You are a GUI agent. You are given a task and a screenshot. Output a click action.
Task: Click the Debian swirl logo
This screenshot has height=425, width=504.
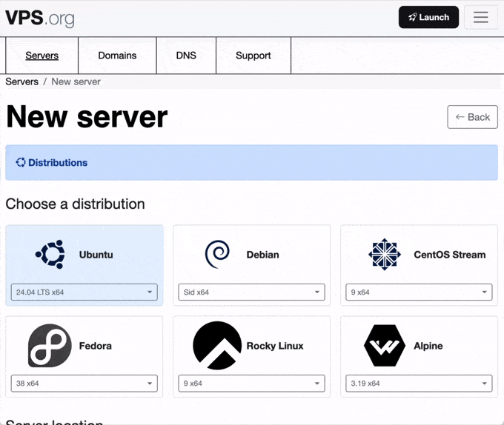217,254
